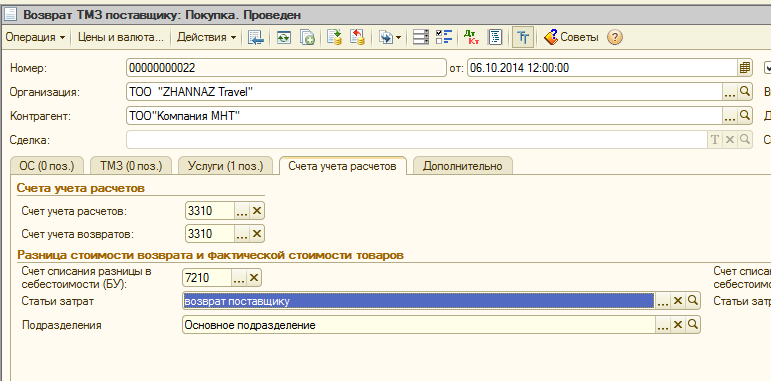Screen dimensions: 771x381
Task: Click the Подразделения field Основное подразделение
Action: click(418, 325)
